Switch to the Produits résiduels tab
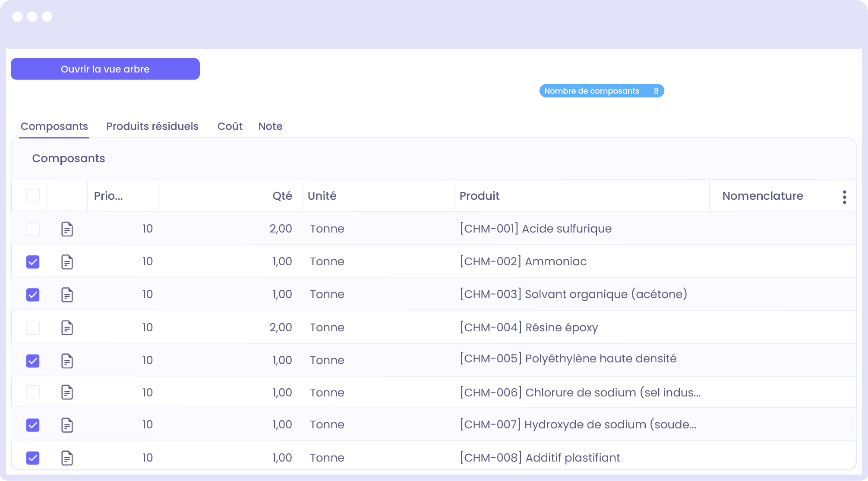Image resolution: width=868 pixels, height=481 pixels. (152, 126)
